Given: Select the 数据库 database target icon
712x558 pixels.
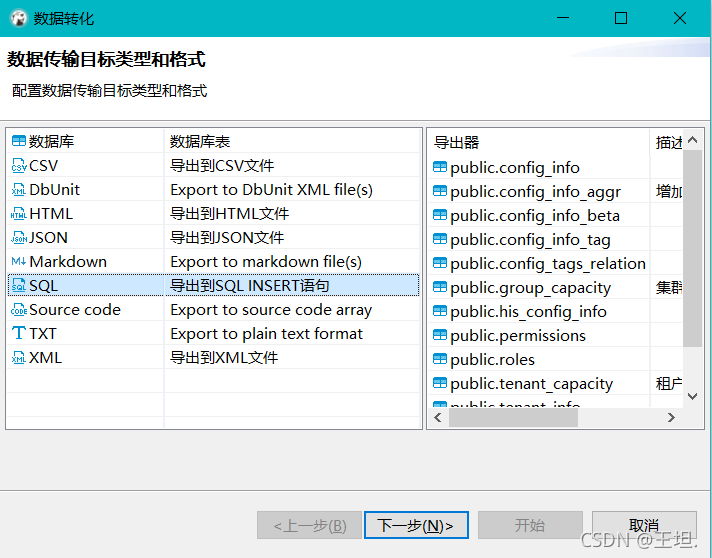Looking at the screenshot, I should (19, 141).
